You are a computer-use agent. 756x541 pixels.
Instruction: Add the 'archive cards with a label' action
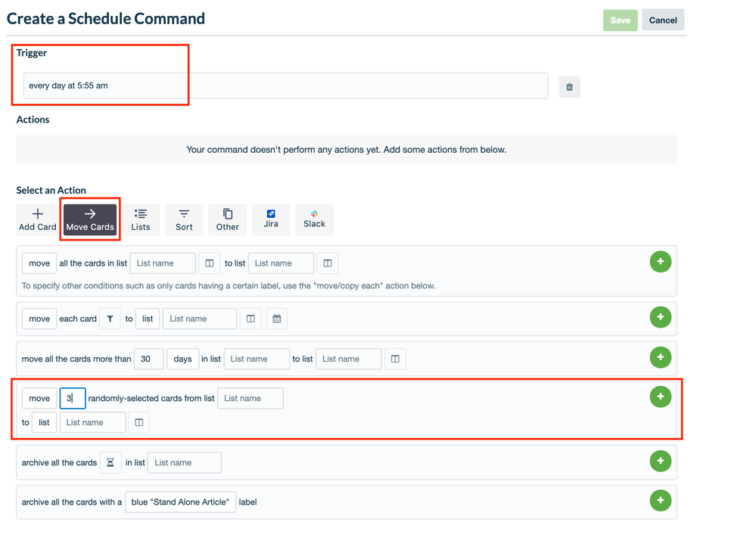point(661,500)
